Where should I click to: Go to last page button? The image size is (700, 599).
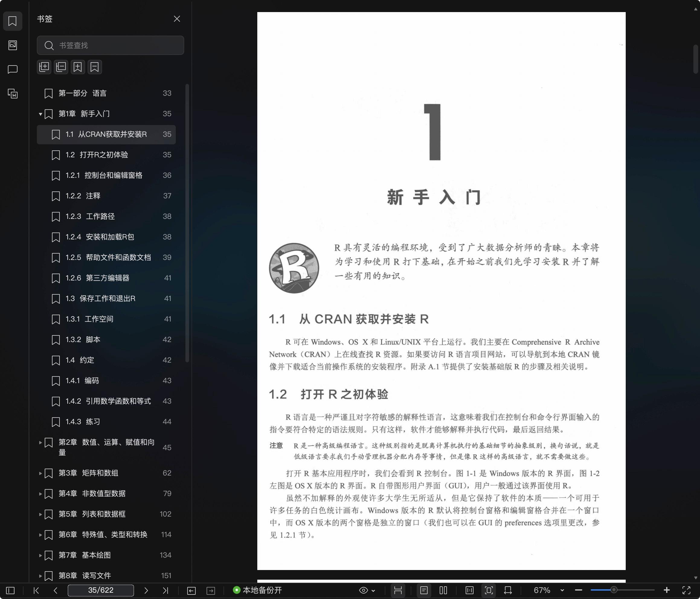pos(165,590)
